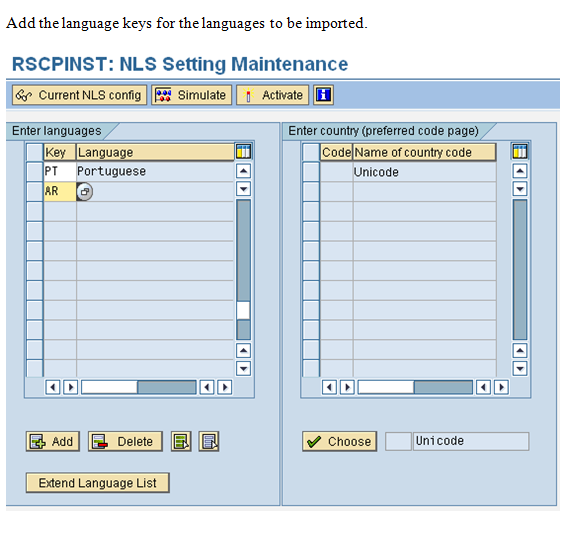Click the AR language key field
The height and width of the screenshot is (538, 580).
(60, 191)
